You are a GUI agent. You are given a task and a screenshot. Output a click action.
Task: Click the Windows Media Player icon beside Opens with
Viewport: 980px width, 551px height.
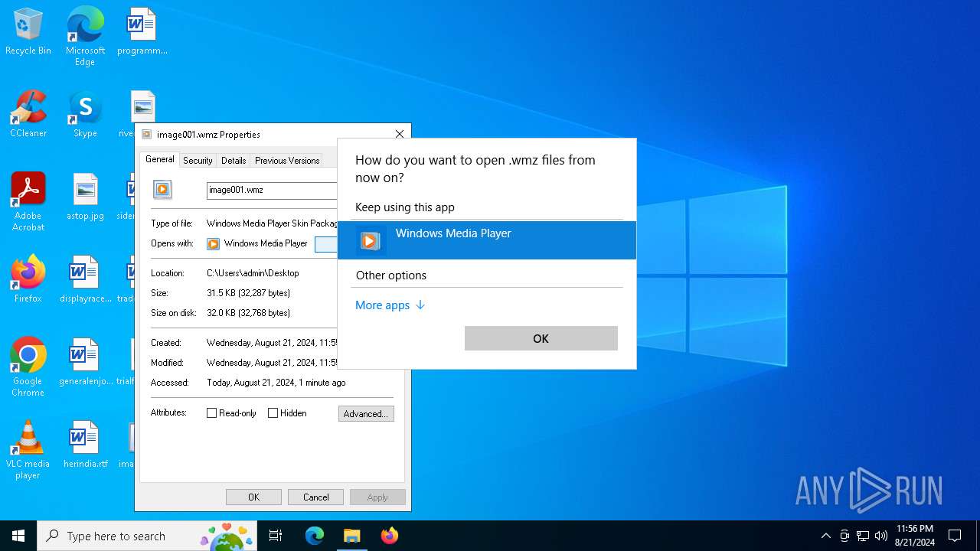(214, 243)
